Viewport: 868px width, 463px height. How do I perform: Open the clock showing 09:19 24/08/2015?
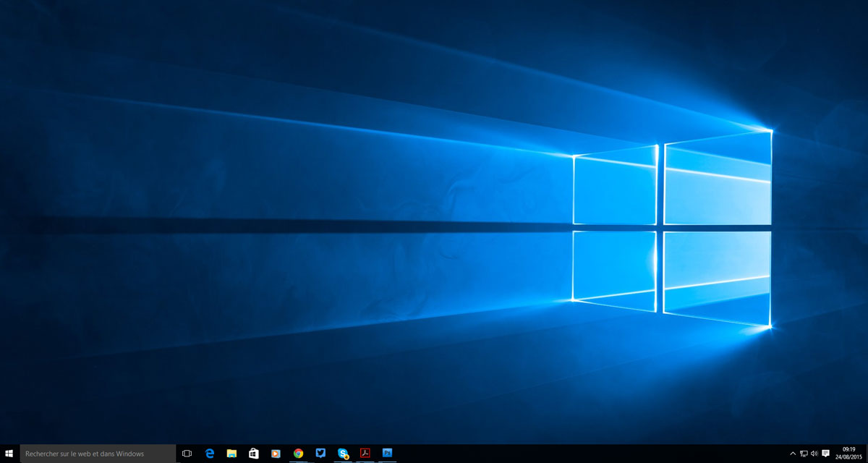(848, 454)
